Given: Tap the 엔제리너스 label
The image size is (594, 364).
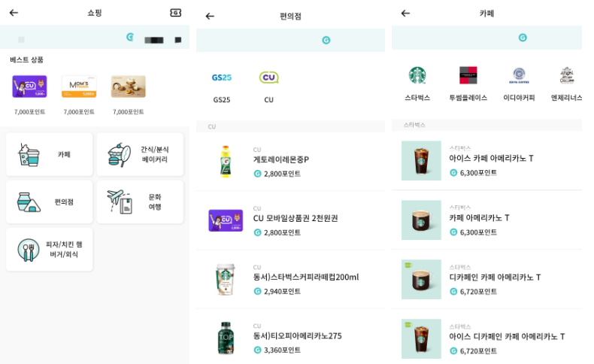Looking at the screenshot, I should [x=566, y=98].
